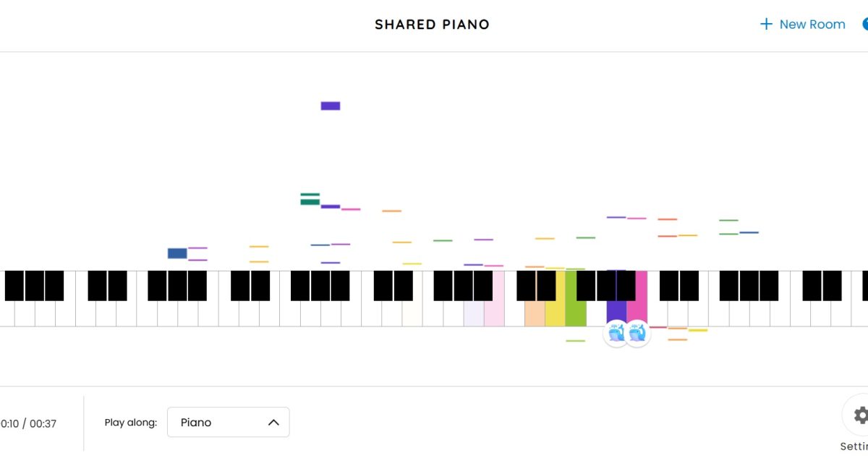This screenshot has height=456, width=868.
Task: Collapse the Piano dropdown using its chevron arrow
Action: coord(273,422)
